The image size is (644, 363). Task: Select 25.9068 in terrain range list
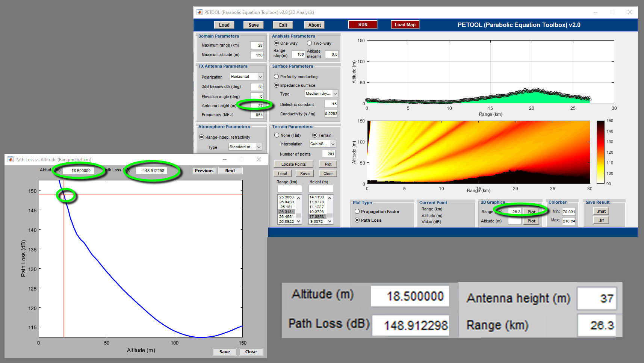(287, 197)
